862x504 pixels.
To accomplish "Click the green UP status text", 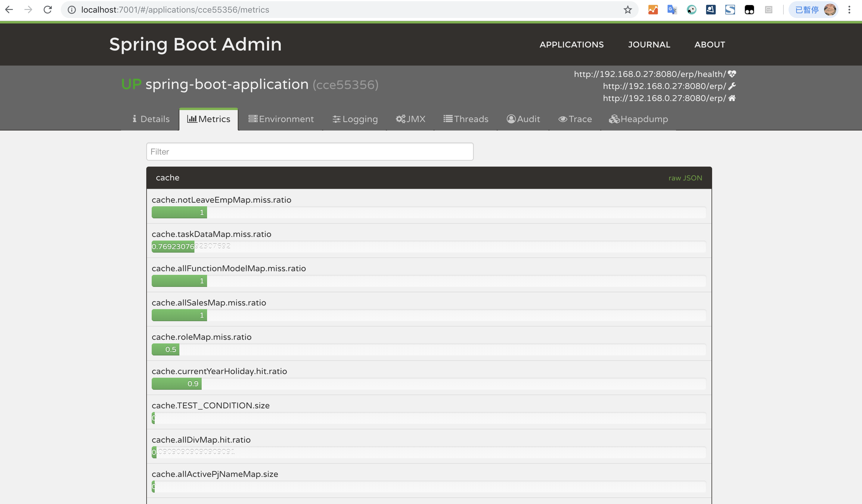I will pos(131,85).
